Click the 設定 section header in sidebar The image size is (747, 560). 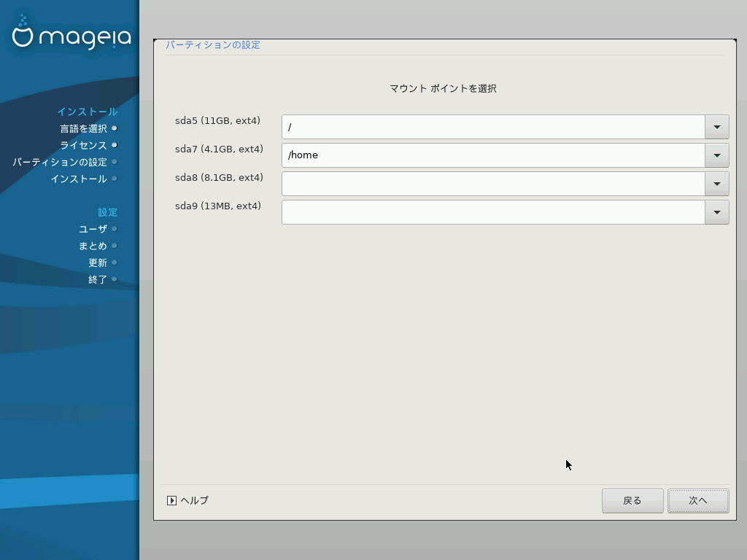[x=108, y=212]
